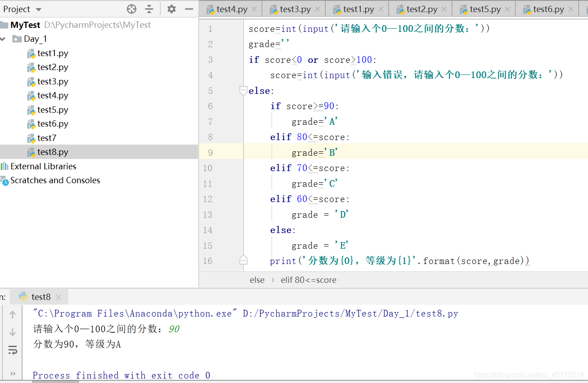The height and width of the screenshot is (383, 588).
Task: Open test5.py in the project tree
Action: [53, 110]
